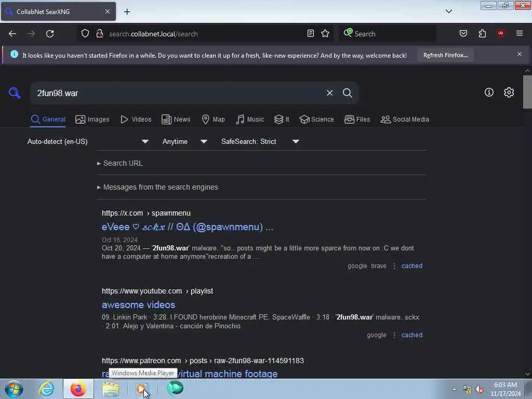This screenshot has width=532, height=399.
Task: Open the green round taskbar app
Action: point(175,388)
